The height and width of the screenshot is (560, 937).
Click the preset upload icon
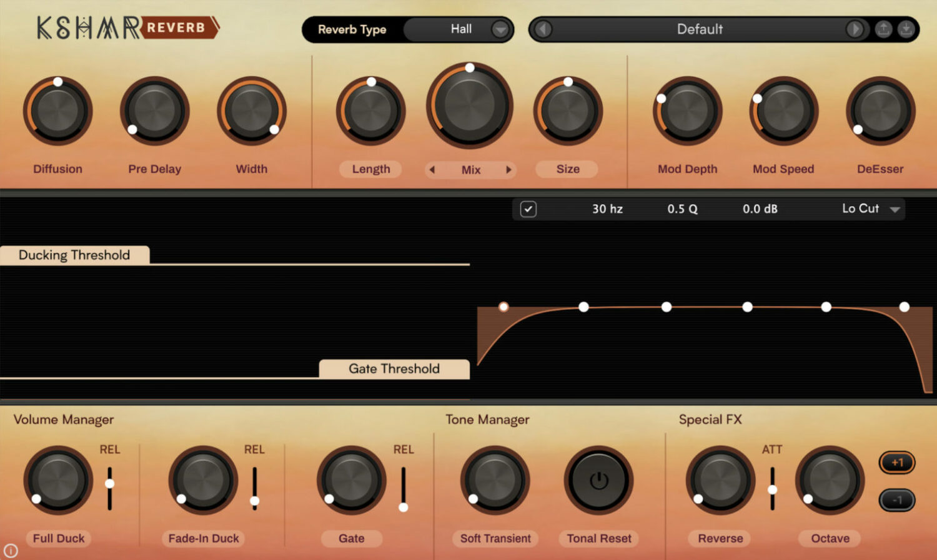pos(883,29)
